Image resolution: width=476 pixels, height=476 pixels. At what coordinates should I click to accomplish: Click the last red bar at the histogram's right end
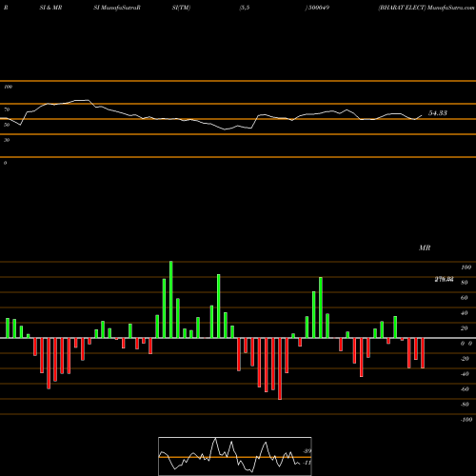click(x=423, y=353)
